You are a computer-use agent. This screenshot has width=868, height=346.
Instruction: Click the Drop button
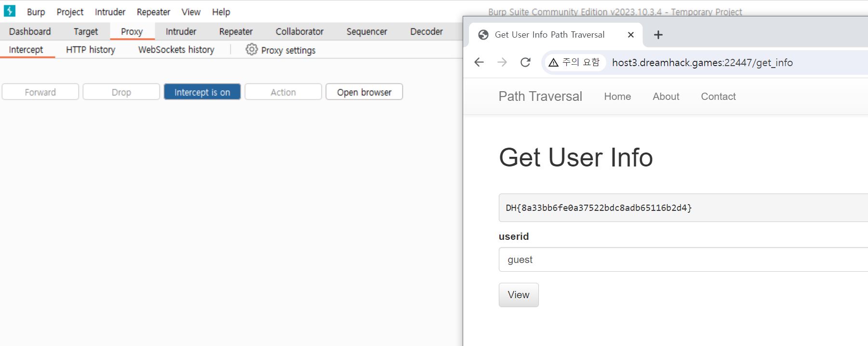121,92
